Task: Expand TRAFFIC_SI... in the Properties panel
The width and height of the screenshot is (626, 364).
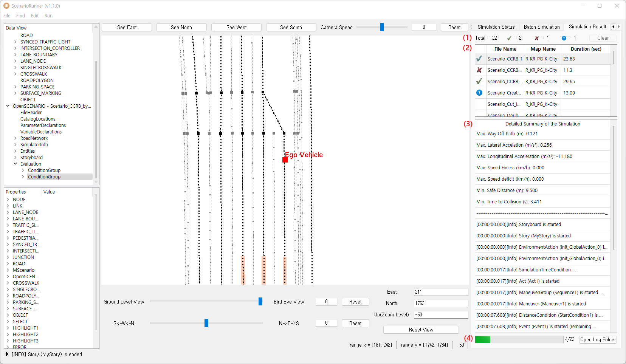Action: [8, 225]
